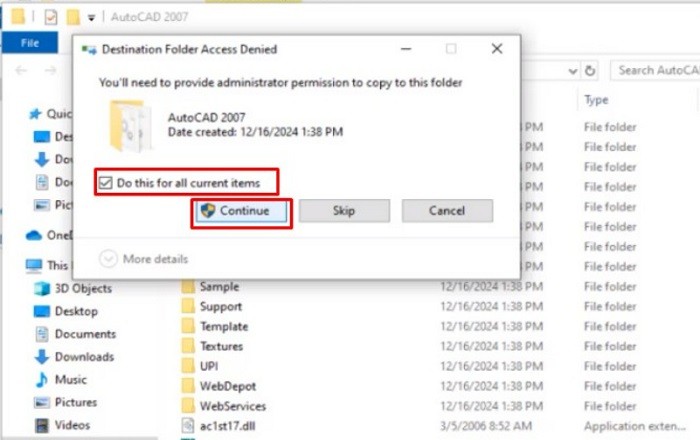Image resolution: width=700 pixels, height=440 pixels.
Task: Open Desktop under This PC
Action: 66,311
